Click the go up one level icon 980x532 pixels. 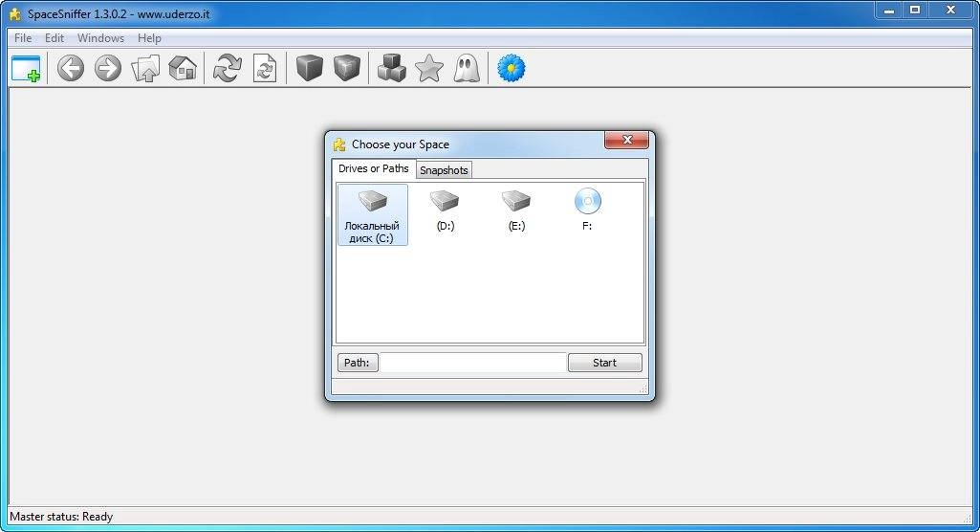coord(145,68)
